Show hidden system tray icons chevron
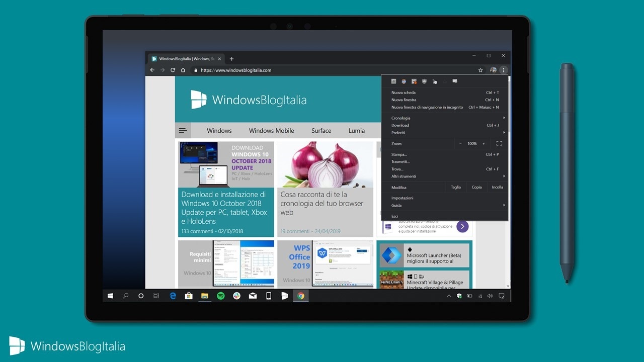Image resolution: width=644 pixels, height=362 pixels. coord(449,296)
